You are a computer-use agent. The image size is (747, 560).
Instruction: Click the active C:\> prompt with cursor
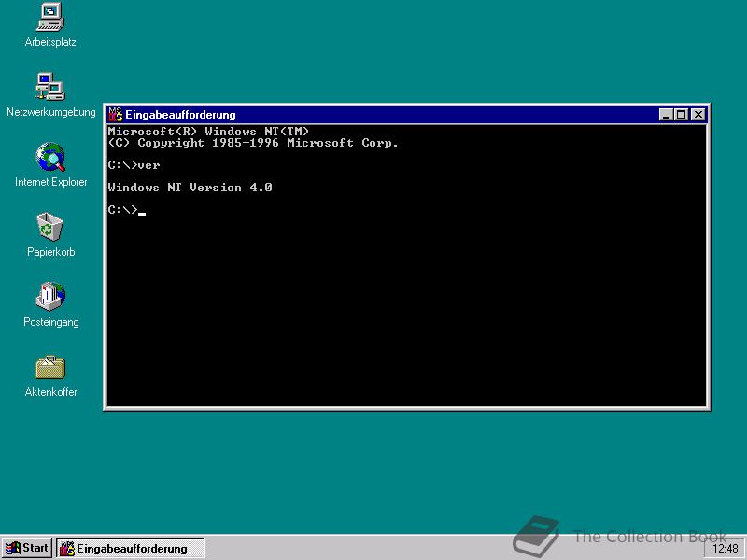pyautogui.click(x=127, y=210)
